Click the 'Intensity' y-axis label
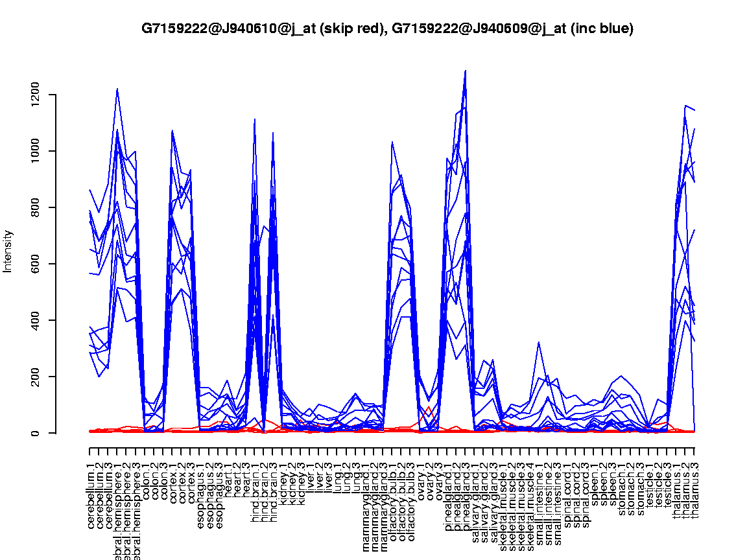The width and height of the screenshot is (747, 560). tap(8, 251)
